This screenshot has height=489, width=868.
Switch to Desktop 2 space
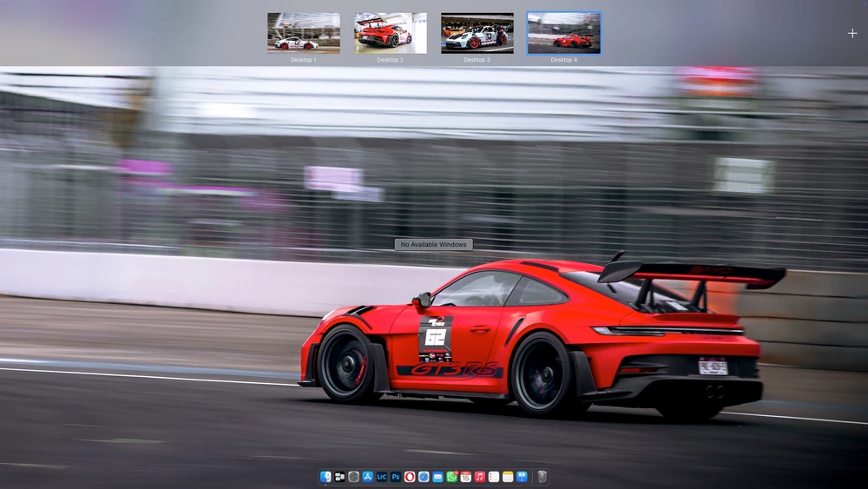[x=391, y=33]
